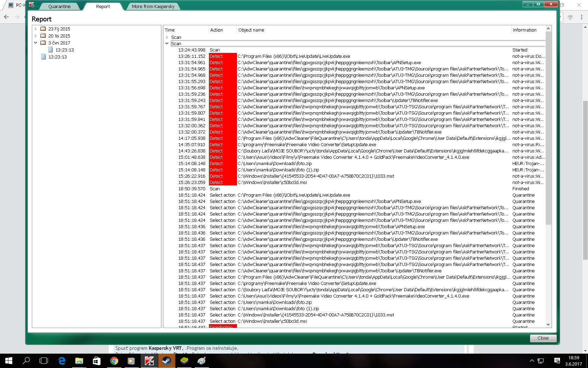Open File Explorer from the taskbar

[x=79, y=361]
